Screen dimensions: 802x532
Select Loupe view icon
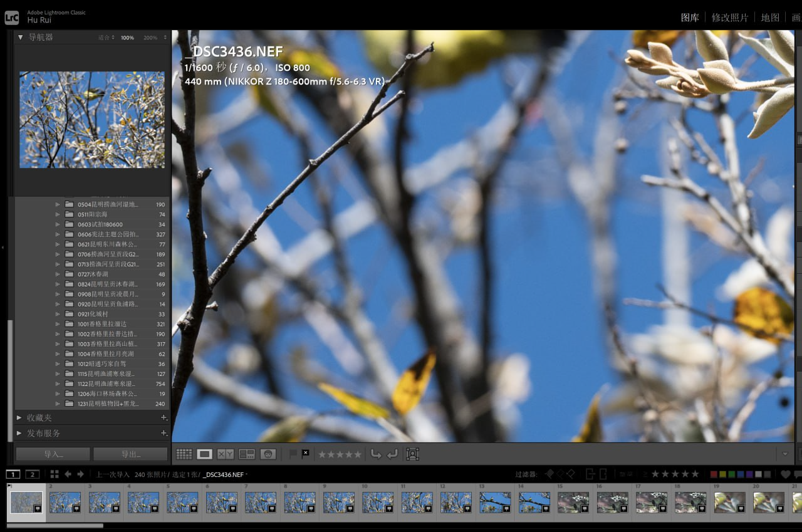point(204,454)
